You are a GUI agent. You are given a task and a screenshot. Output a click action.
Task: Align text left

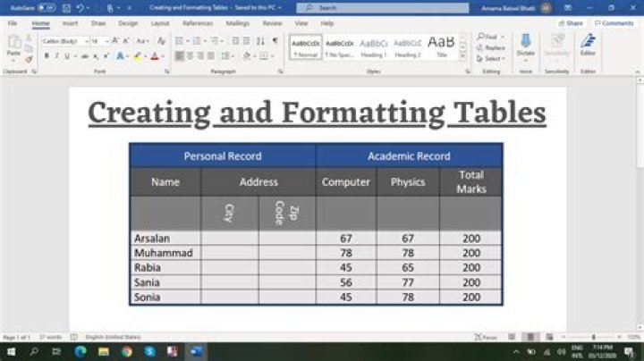(x=180, y=56)
